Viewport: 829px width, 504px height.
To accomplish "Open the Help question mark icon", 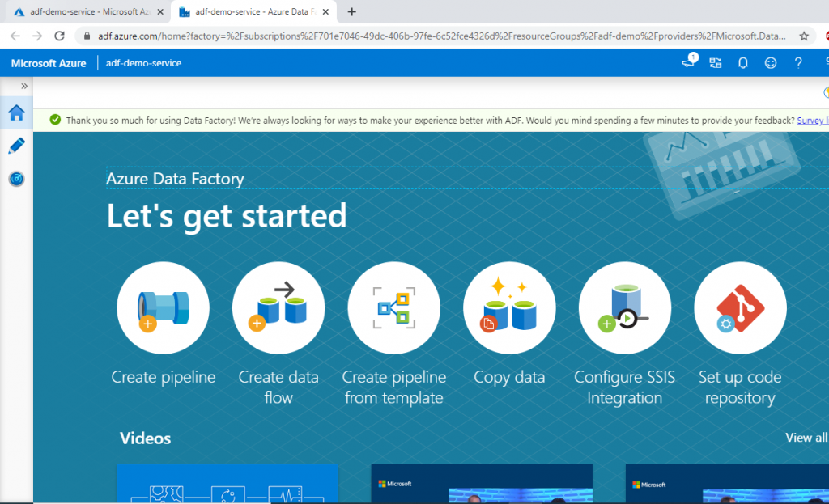I will (x=798, y=63).
